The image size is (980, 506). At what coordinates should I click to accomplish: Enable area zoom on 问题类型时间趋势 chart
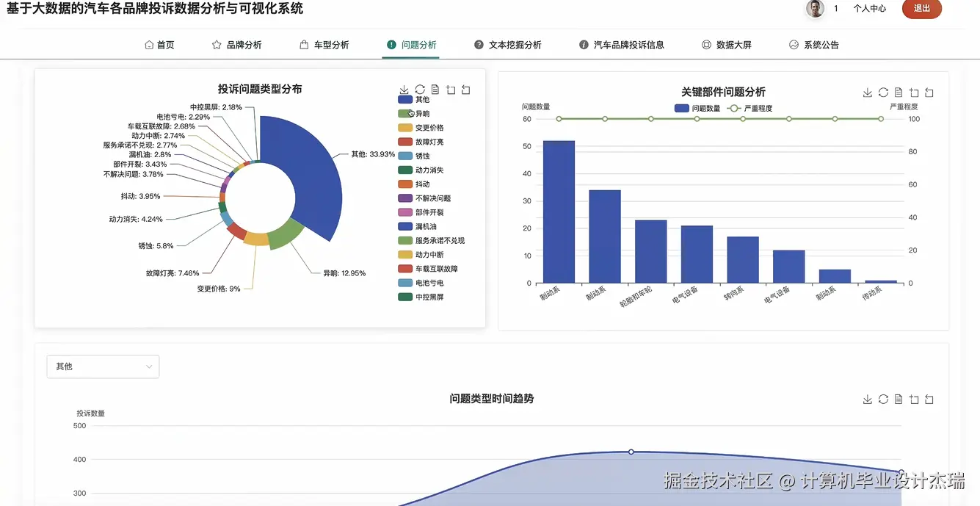914,400
